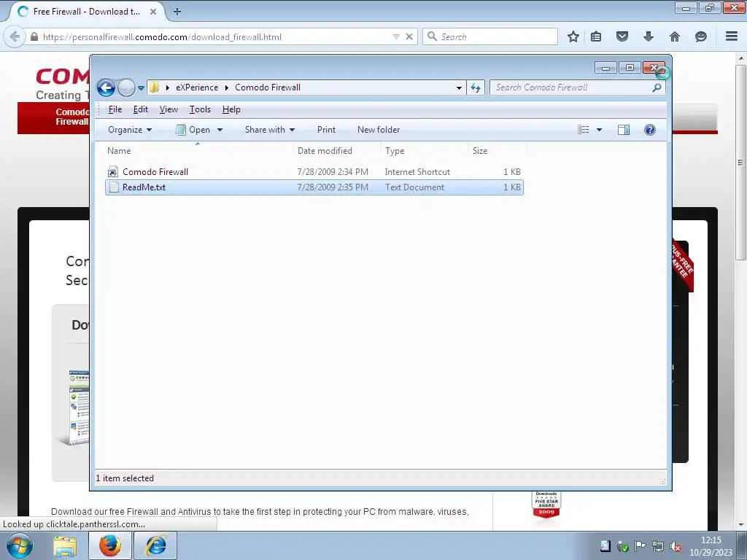
Task: Click the Action Center flag tray icon
Action: 640,547
